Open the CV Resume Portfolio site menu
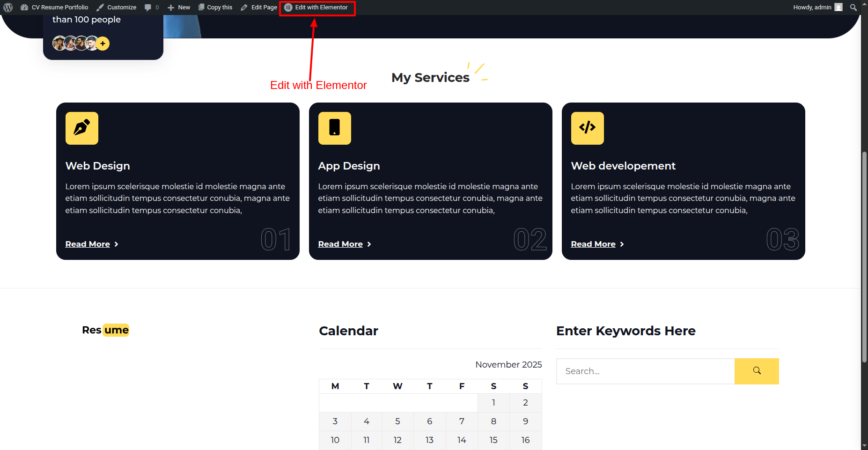868x450 pixels. coord(55,7)
